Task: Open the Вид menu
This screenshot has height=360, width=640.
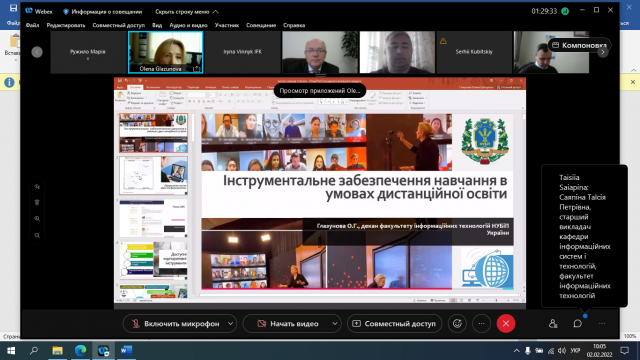Action: point(157,25)
